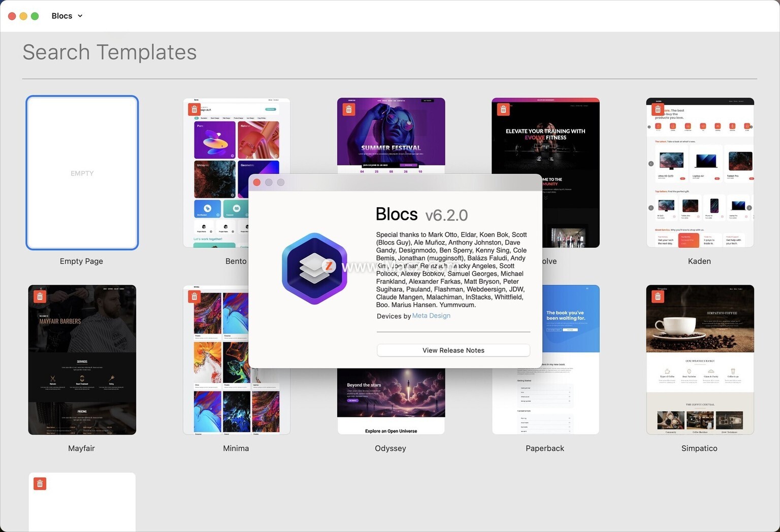Click the Kaden label
The width and height of the screenshot is (780, 532).
[699, 261]
